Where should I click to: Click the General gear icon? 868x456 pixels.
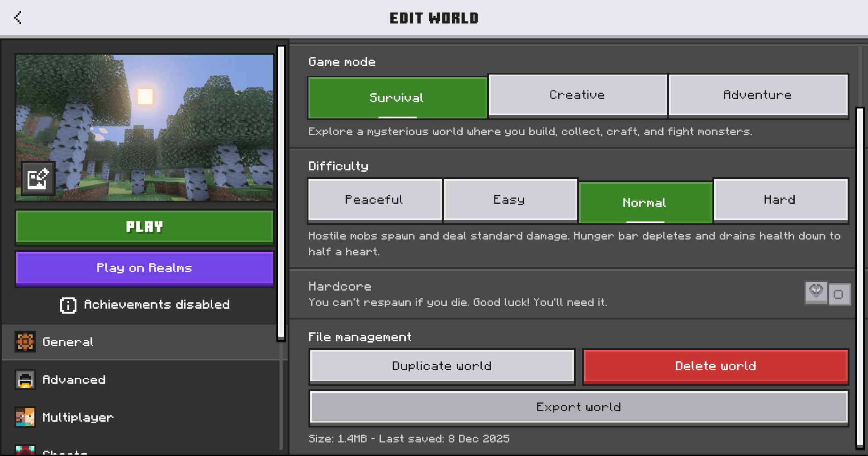25,342
